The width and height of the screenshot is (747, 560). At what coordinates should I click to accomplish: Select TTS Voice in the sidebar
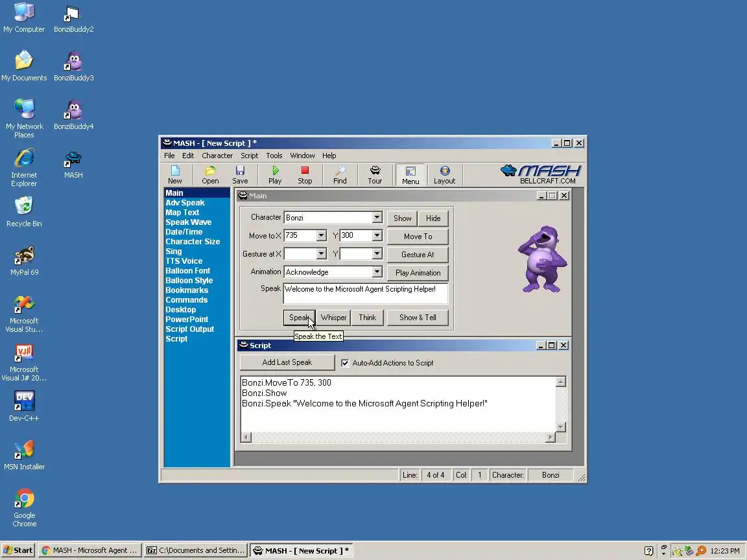pyautogui.click(x=184, y=261)
